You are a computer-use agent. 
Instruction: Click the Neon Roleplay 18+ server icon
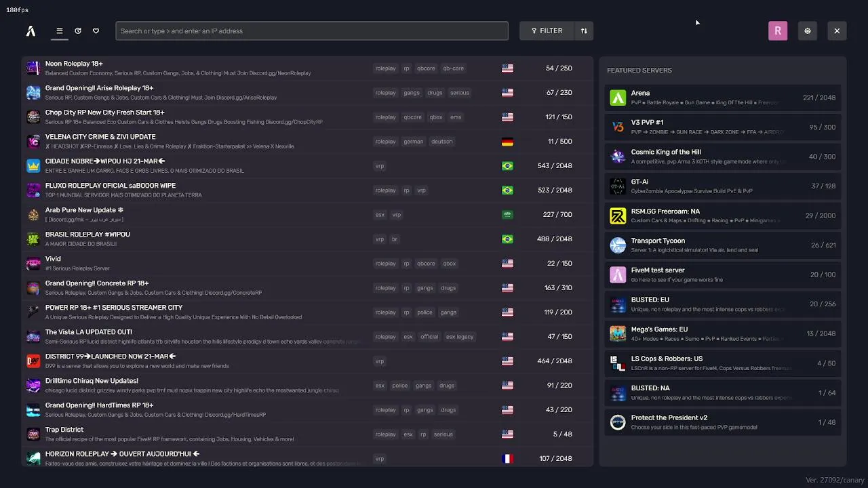click(33, 68)
